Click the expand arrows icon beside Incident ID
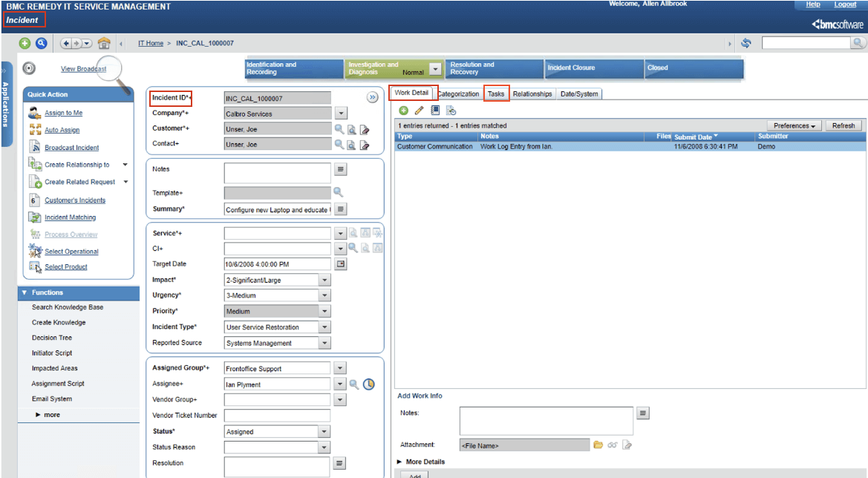The height and width of the screenshot is (478, 868). coord(373,97)
